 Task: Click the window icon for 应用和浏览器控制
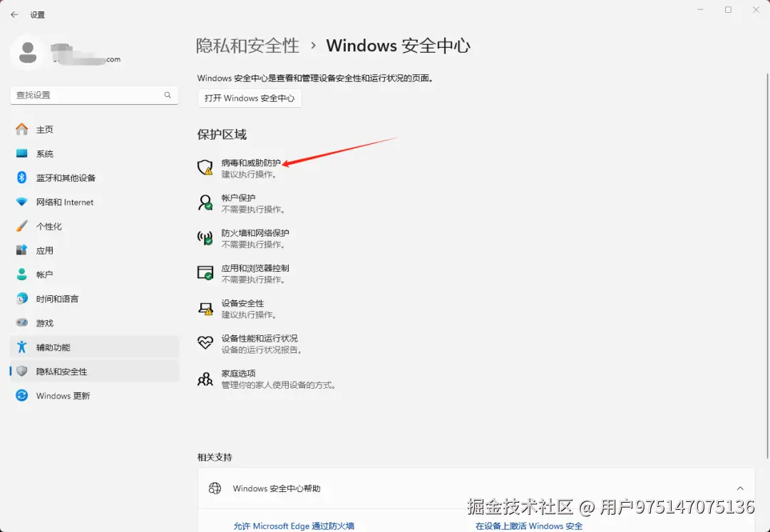click(205, 272)
